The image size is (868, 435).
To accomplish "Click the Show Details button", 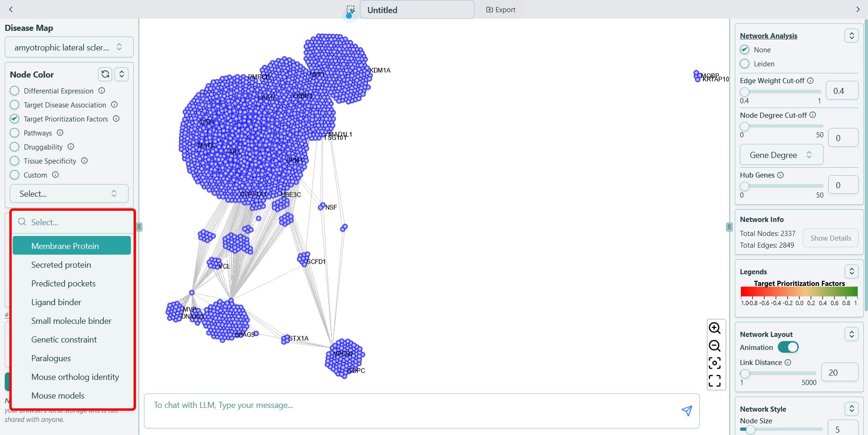I will tap(830, 238).
